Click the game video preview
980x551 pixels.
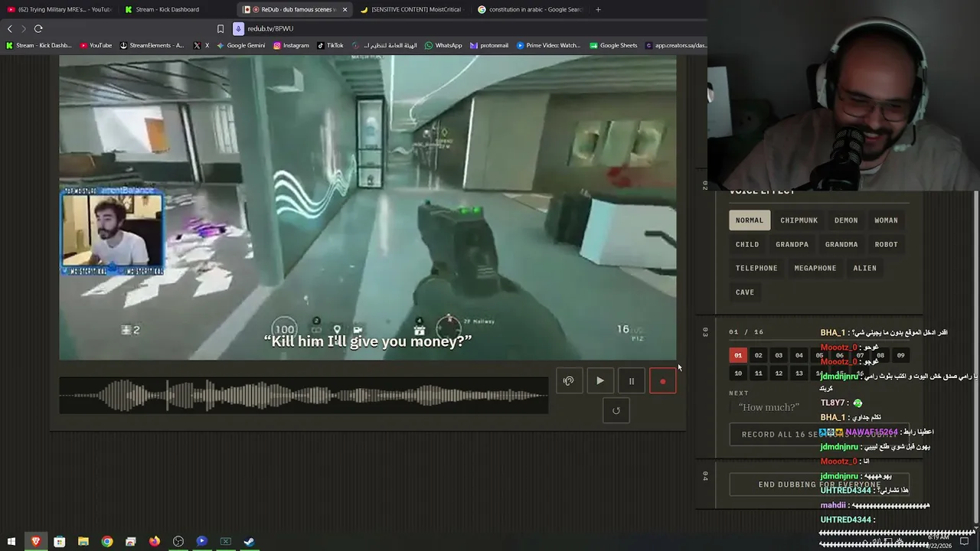click(367, 207)
